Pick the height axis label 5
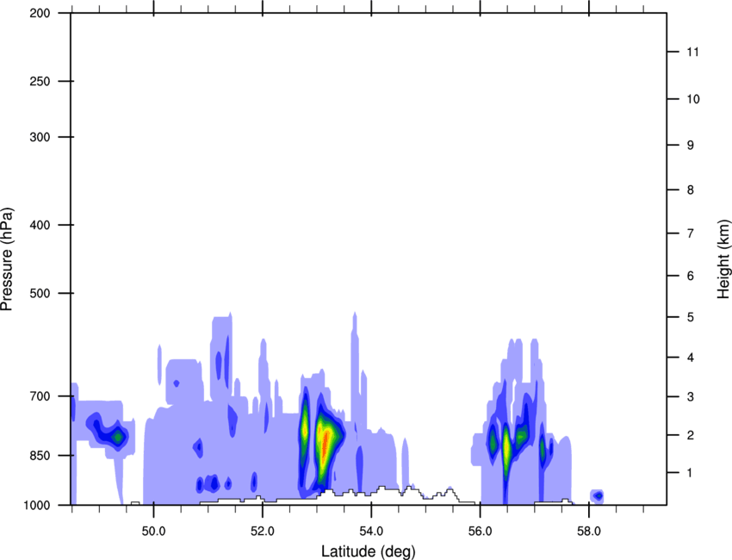732x560 pixels. point(691,318)
